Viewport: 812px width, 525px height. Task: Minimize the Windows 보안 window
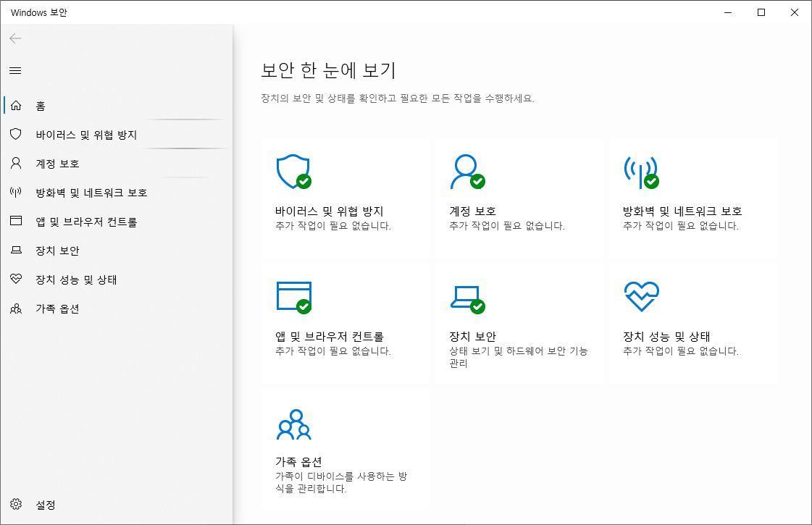pyautogui.click(x=728, y=12)
